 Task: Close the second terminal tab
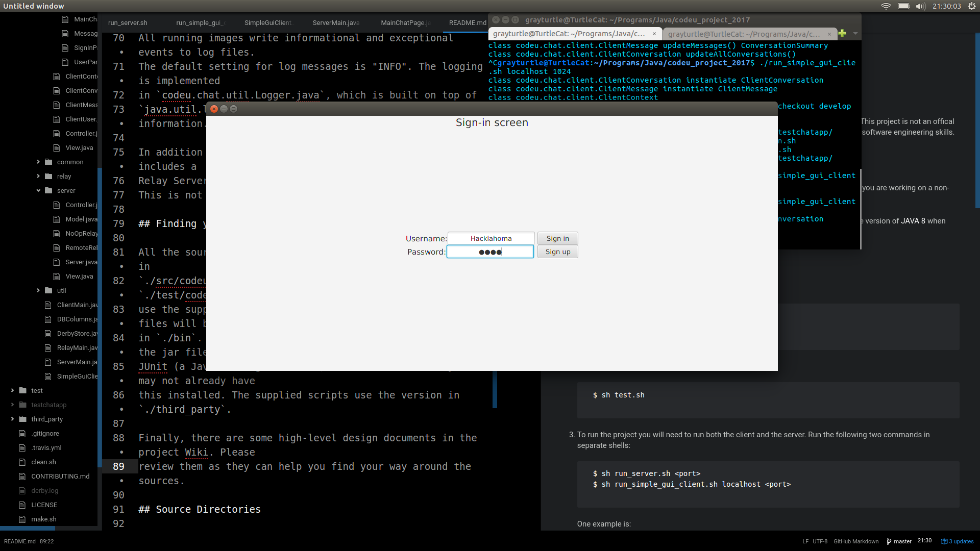coord(829,34)
